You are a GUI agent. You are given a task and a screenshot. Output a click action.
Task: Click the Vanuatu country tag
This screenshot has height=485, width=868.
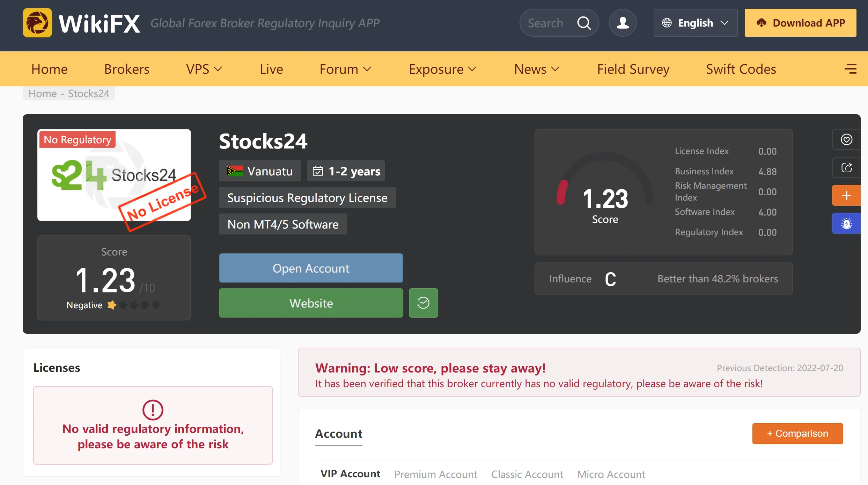tap(260, 171)
